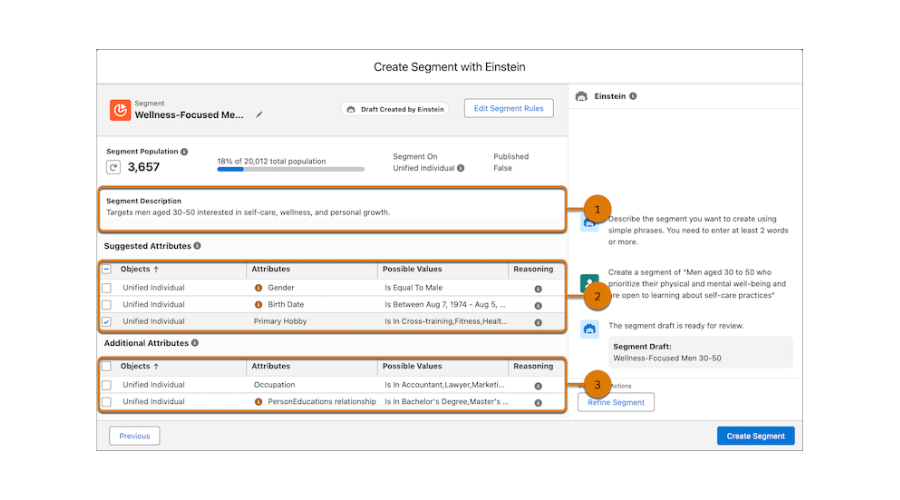Screen dimensions: 900x500
Task: Select 'Is Between Aug 7, 1974' value cell
Action: [445, 304]
